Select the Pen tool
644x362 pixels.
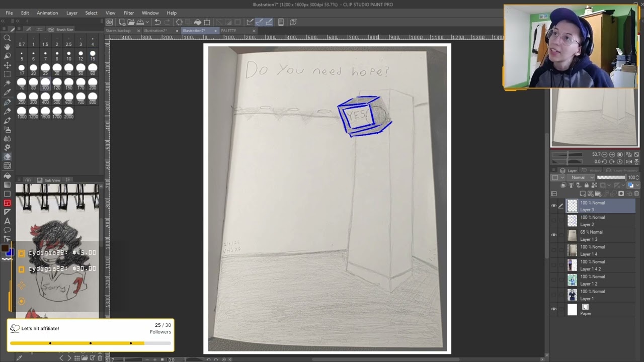(x=7, y=102)
